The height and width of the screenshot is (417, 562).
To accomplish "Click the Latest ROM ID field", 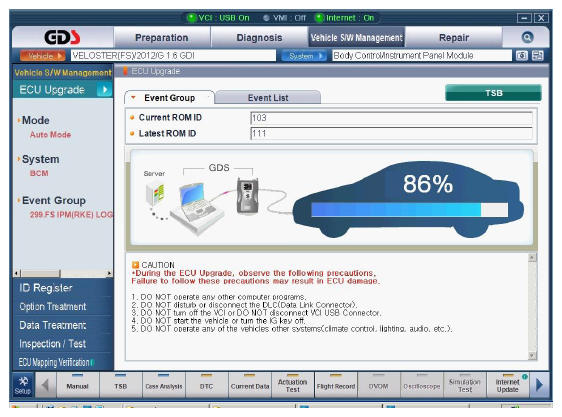I will [x=391, y=133].
